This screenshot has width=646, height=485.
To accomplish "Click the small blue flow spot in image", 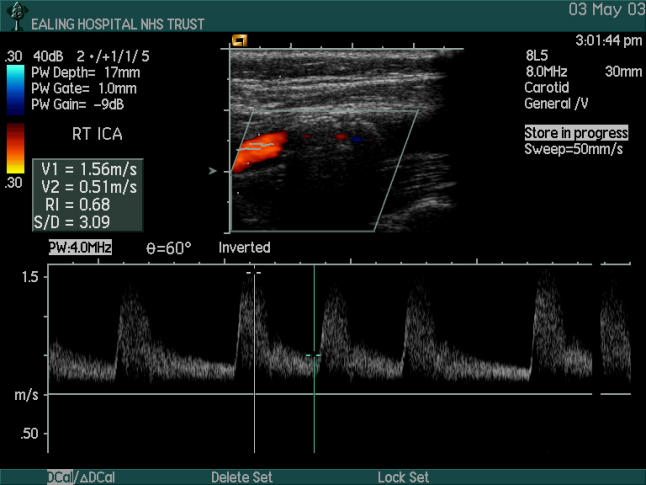I will coord(357,140).
